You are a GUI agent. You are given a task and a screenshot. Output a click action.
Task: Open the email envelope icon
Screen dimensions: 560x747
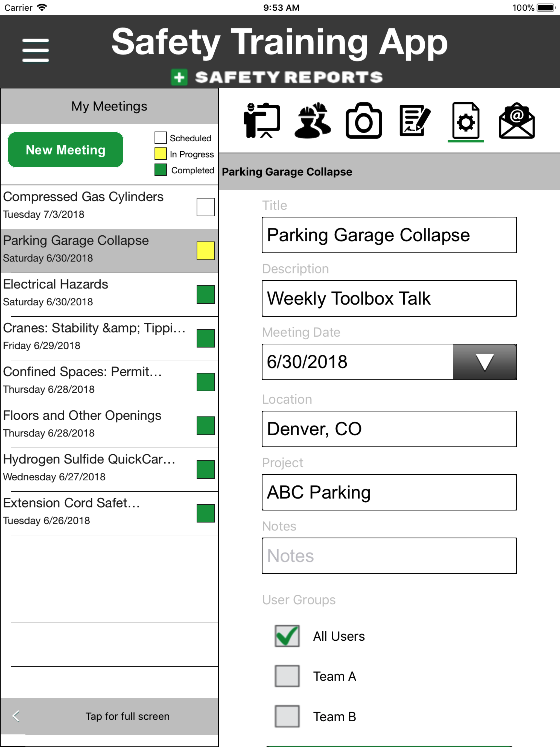coord(517,121)
